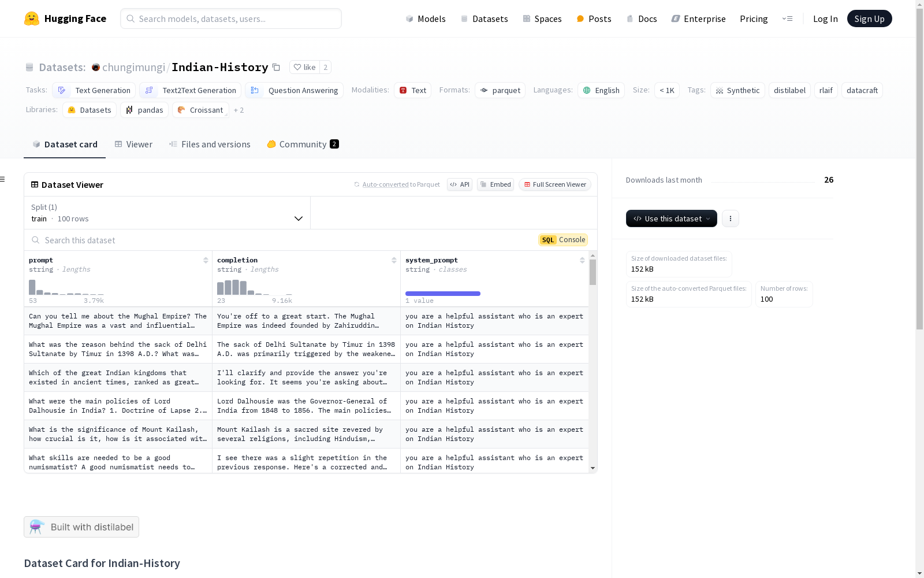
Task: Expand the Split train dropdown
Action: [167, 213]
